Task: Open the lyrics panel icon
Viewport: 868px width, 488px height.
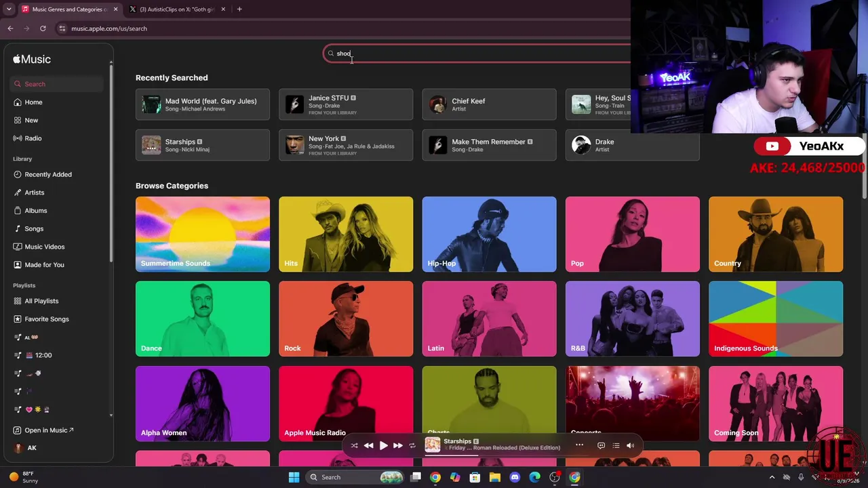Action: point(601,445)
